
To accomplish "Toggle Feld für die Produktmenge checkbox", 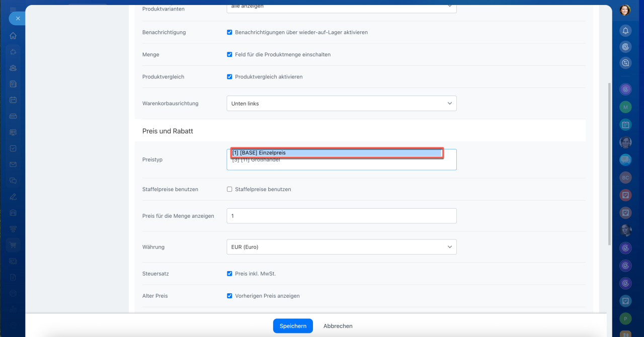I will click(229, 54).
